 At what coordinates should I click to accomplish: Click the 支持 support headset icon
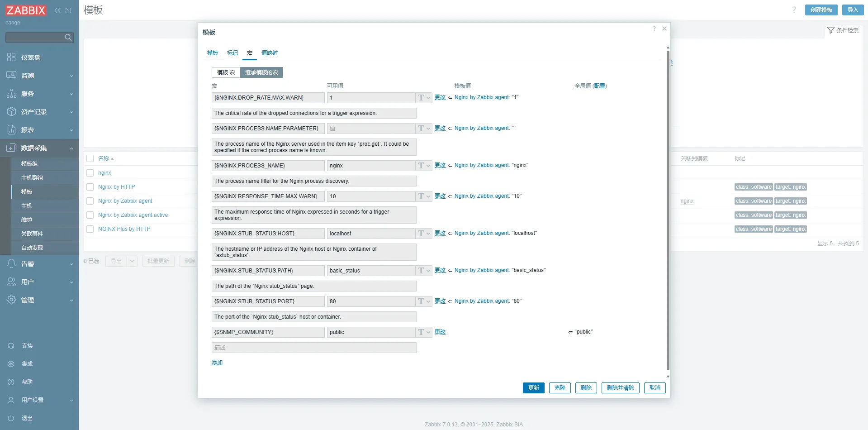[11, 346]
